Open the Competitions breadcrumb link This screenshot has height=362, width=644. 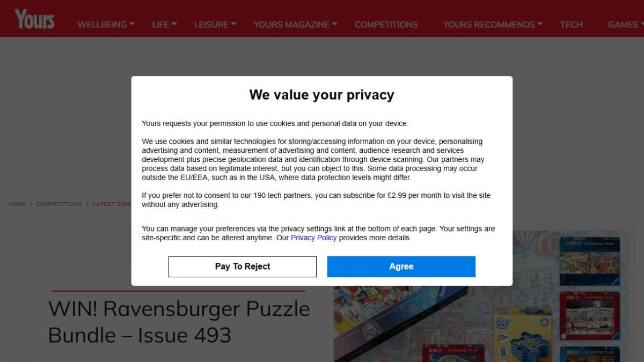(x=59, y=204)
